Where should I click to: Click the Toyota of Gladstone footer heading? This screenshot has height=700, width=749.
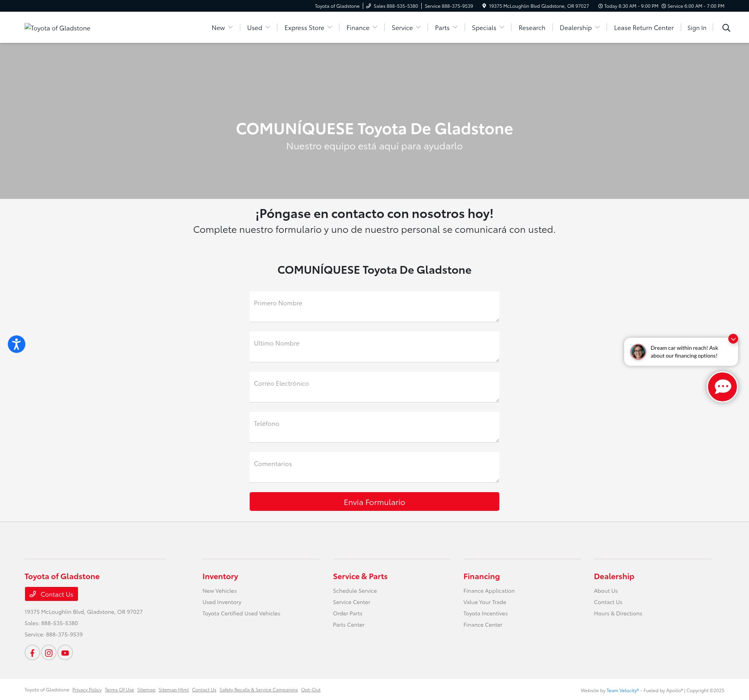62,576
